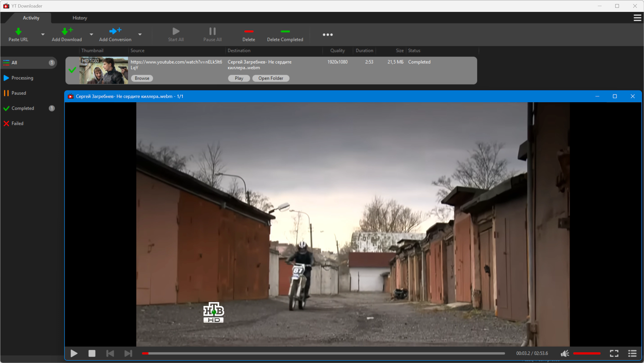Switch to the History tab
644x363 pixels.
pyautogui.click(x=80, y=18)
